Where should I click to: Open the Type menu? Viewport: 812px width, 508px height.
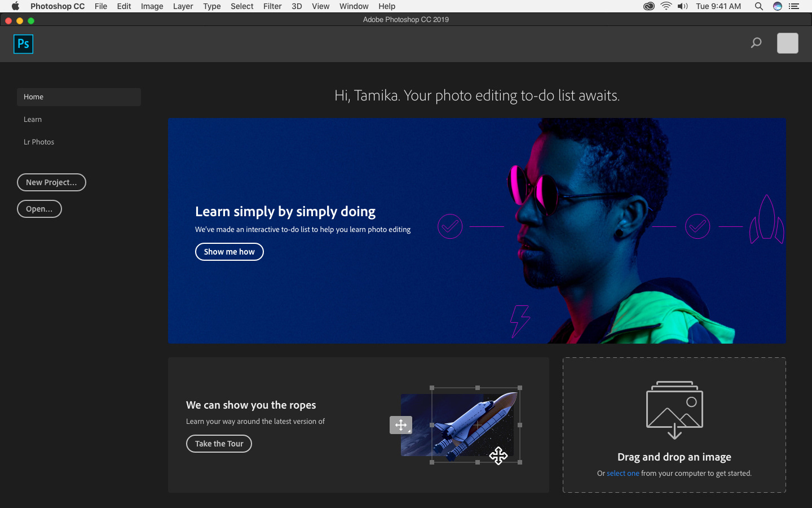click(212, 6)
